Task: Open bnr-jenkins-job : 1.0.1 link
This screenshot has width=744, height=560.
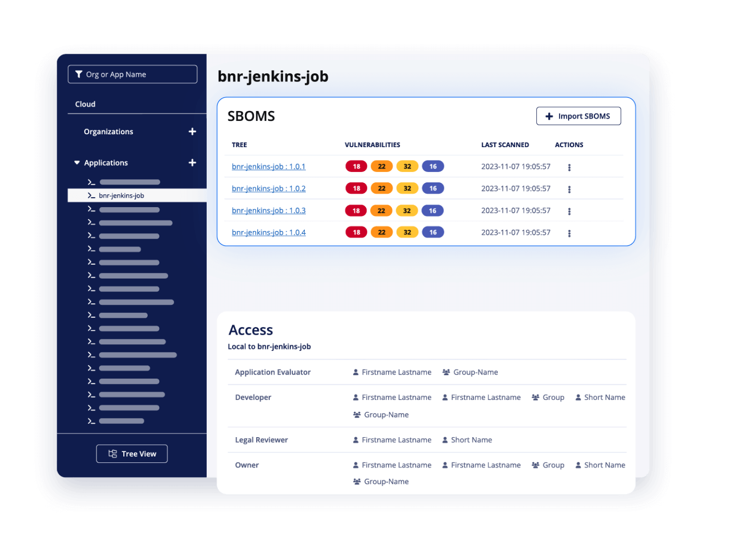Action: (269, 167)
